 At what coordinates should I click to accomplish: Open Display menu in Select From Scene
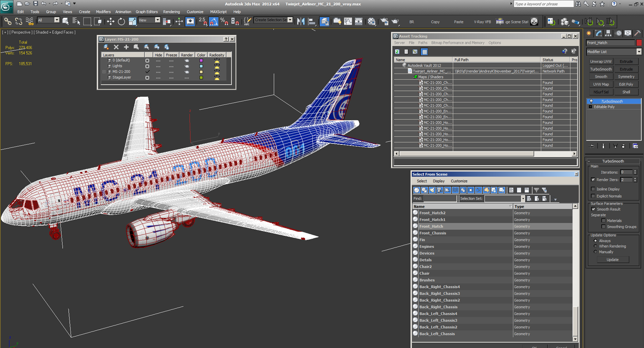click(439, 181)
